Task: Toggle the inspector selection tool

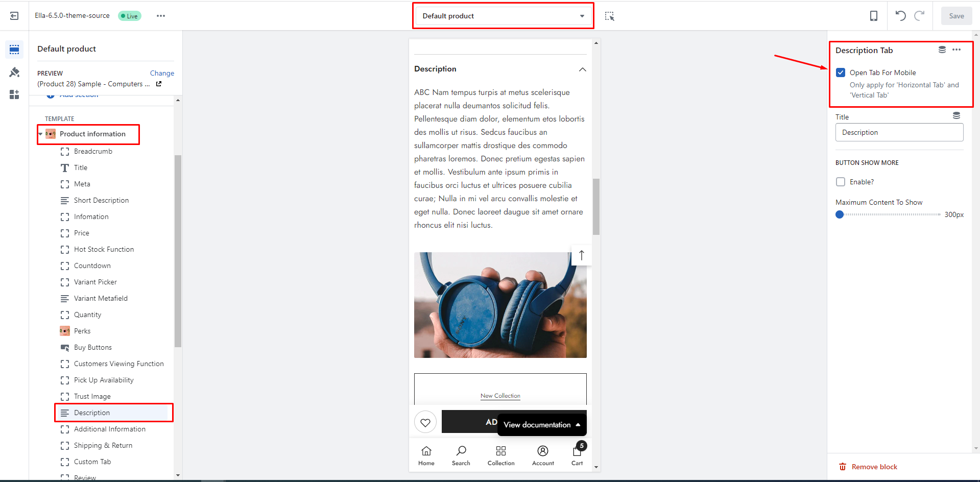Action: 609,16
